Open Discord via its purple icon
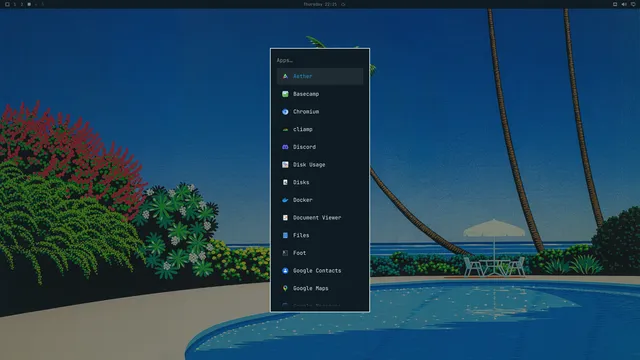Screen dimensions: 640x360 (285, 147)
